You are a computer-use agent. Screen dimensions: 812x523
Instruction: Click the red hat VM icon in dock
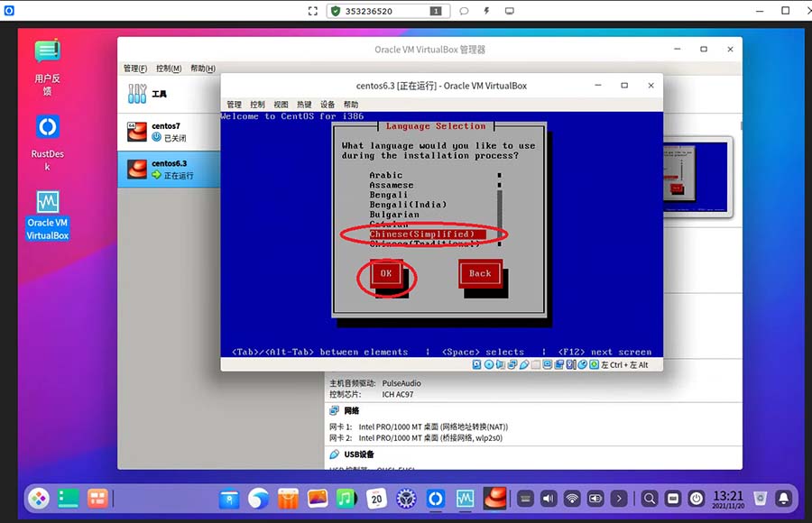tap(495, 499)
